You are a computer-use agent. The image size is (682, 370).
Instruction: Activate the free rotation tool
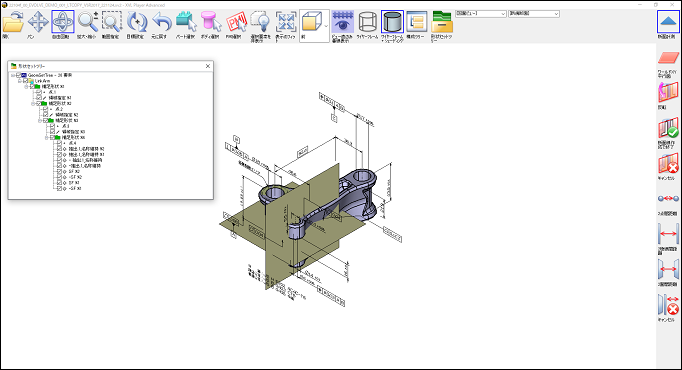(63, 22)
